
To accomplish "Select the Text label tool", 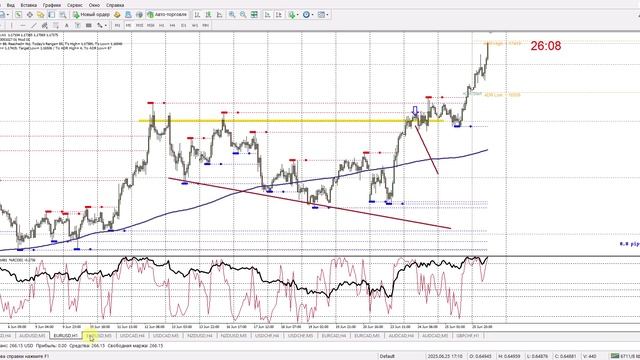I will pos(78,25).
